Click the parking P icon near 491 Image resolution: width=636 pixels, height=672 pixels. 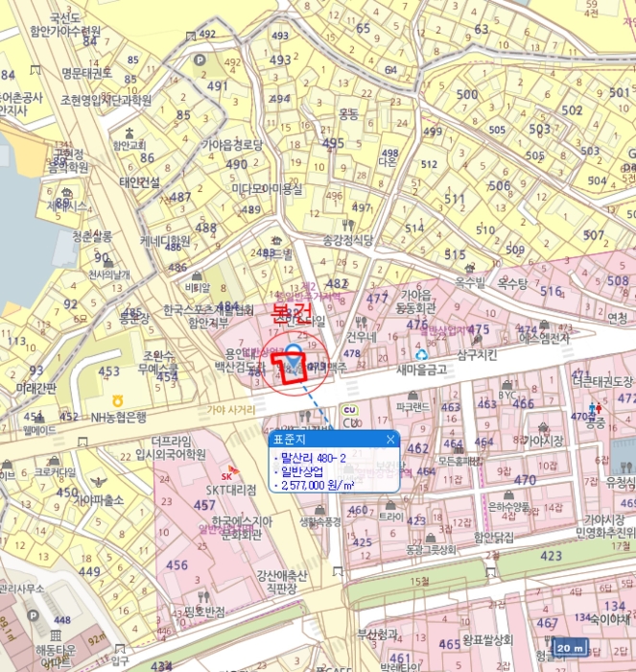(200, 60)
